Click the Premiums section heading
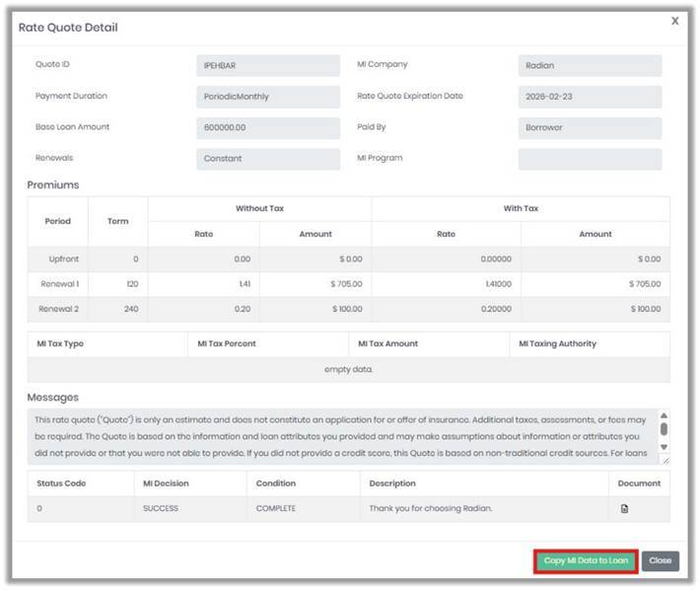The image size is (700, 590). 53,184
